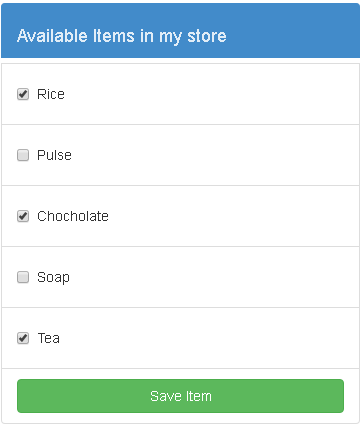Image resolution: width=362 pixels, height=425 pixels.
Task: Click the word store in the header
Action: 207,36
